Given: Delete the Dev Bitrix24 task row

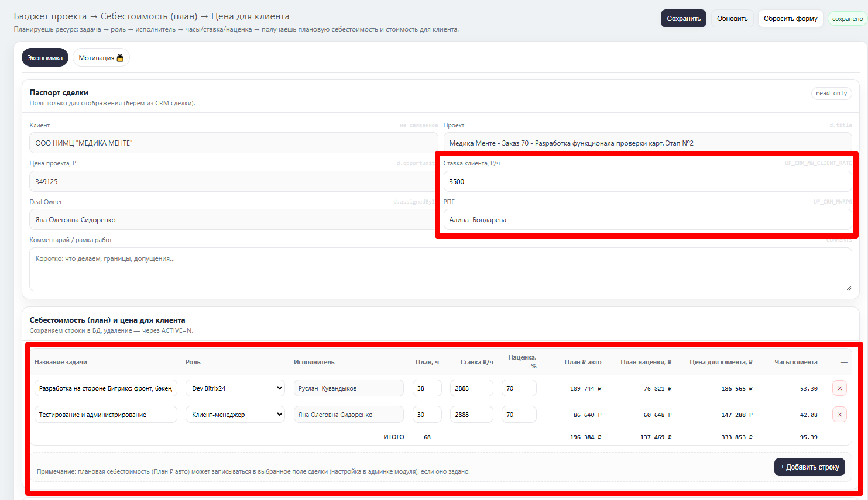Looking at the screenshot, I should [839, 388].
